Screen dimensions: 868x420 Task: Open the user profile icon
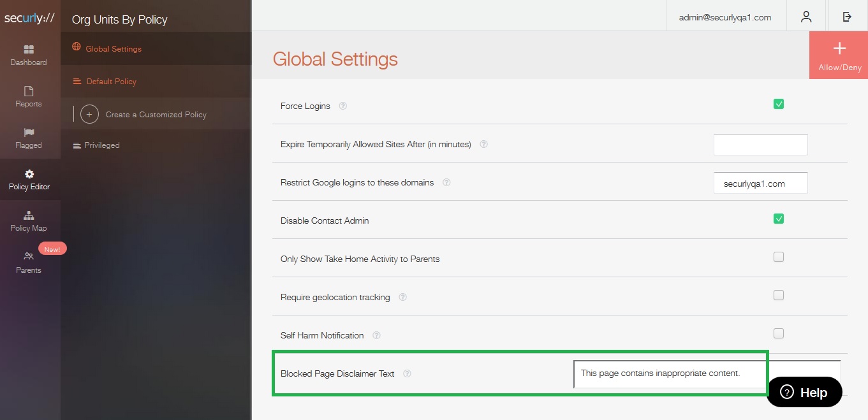pyautogui.click(x=806, y=17)
